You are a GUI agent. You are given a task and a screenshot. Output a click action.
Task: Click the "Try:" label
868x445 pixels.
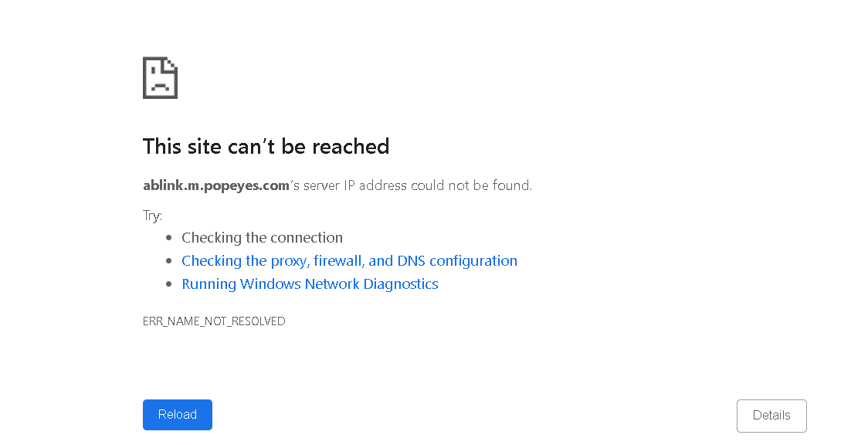152,216
